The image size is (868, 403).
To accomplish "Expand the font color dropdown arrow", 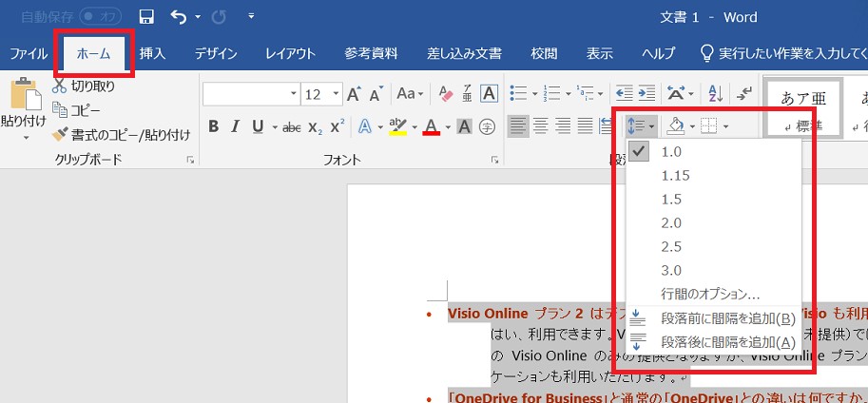I will [x=447, y=126].
